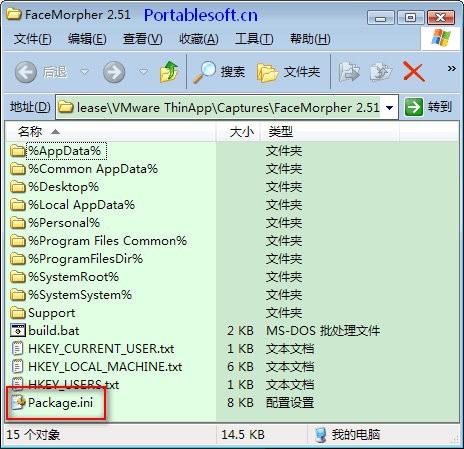464x449 pixels.
Task: Select the %ProgramFilesDir% folder icon
Action: (18, 259)
